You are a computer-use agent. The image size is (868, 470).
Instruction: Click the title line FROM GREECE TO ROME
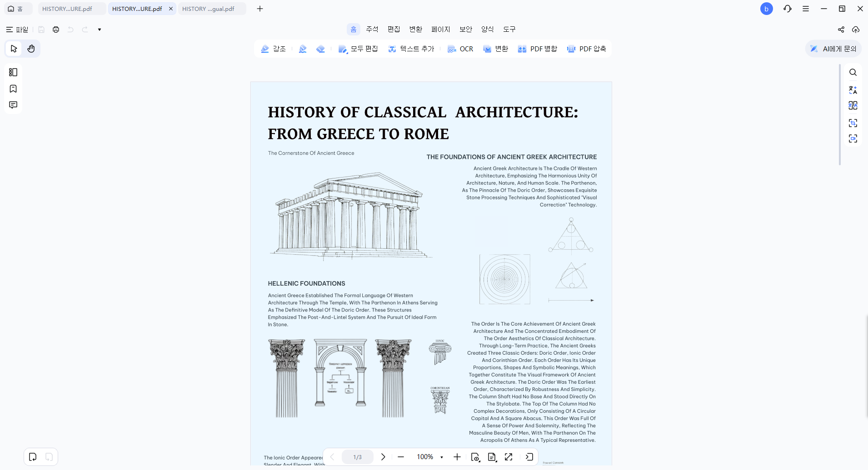[x=358, y=134]
